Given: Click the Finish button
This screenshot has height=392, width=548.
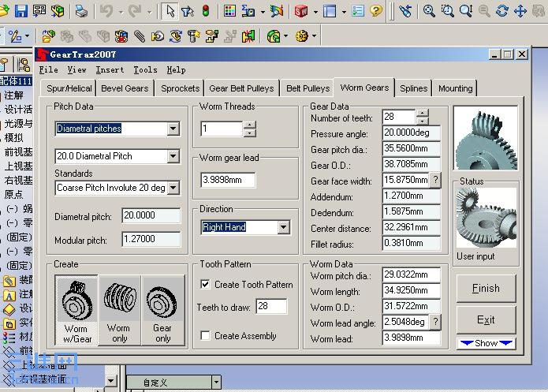Looking at the screenshot, I should [x=486, y=288].
